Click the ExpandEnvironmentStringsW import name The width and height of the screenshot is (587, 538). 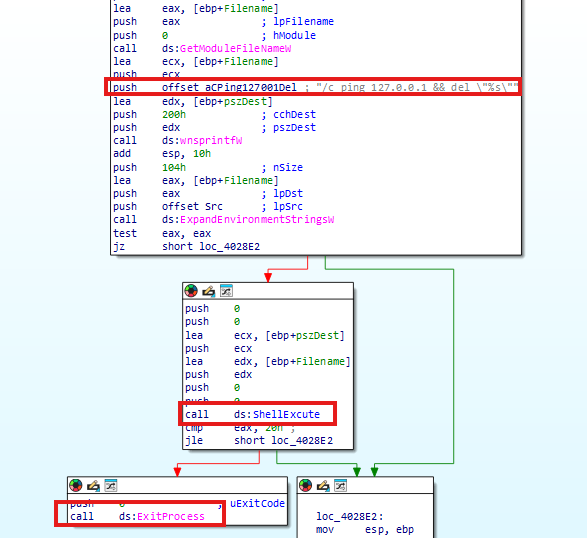tap(257, 220)
